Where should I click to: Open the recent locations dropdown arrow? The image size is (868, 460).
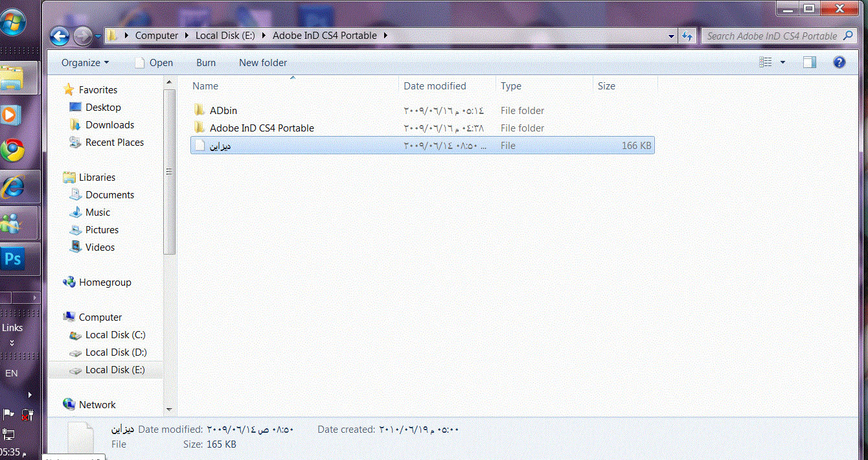pyautogui.click(x=98, y=36)
